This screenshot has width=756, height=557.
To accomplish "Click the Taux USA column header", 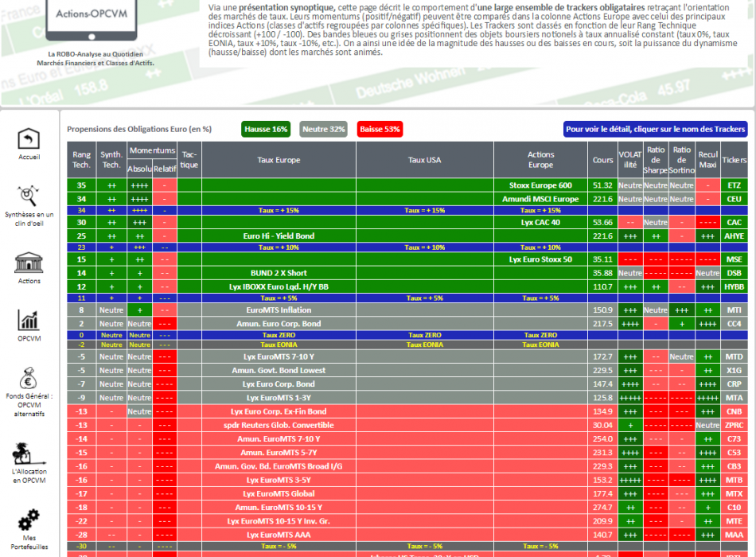I will 424,160.
